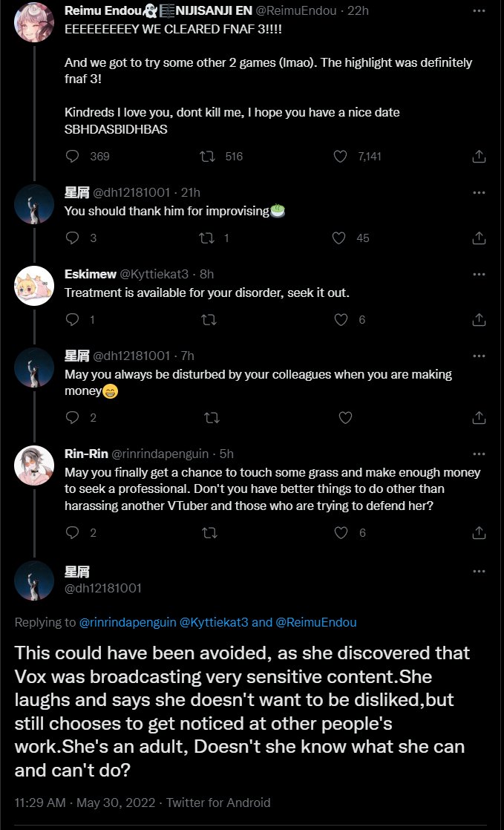Open more options on Rin-Rin's reply
The height and width of the screenshot is (830, 504).
(x=480, y=454)
